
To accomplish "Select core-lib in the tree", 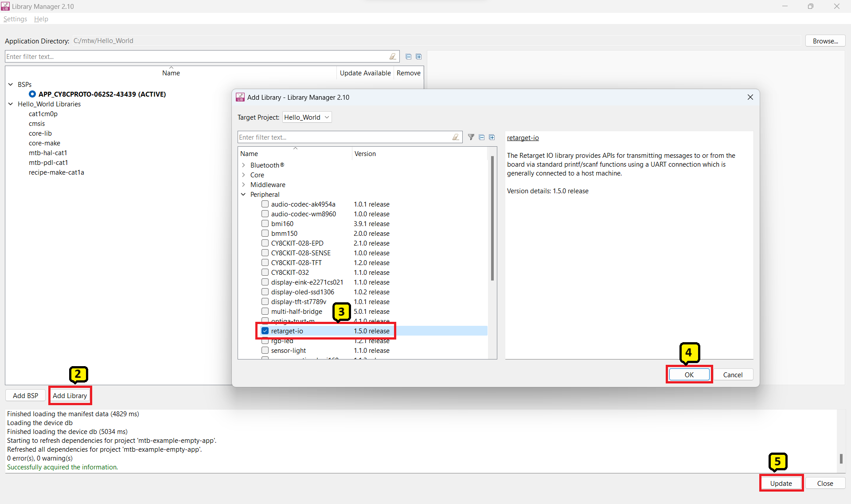I will click(40, 133).
